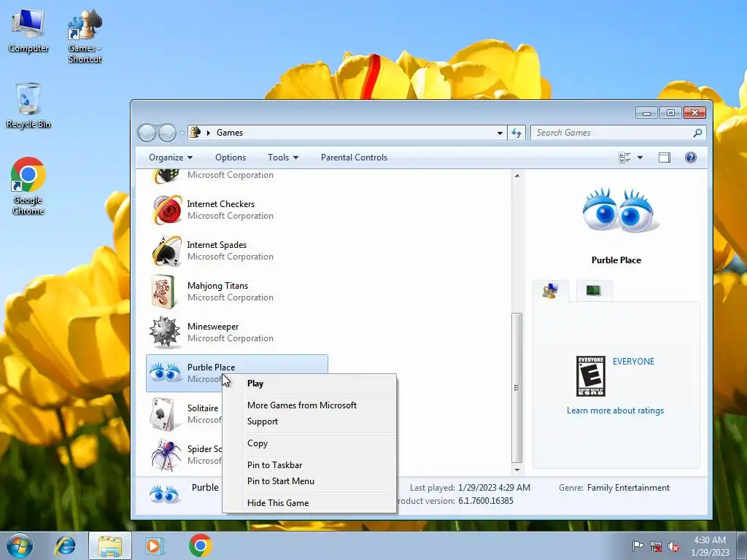747x560 pixels.
Task: Click the Show desktop button at taskbar end
Action: (x=743, y=545)
